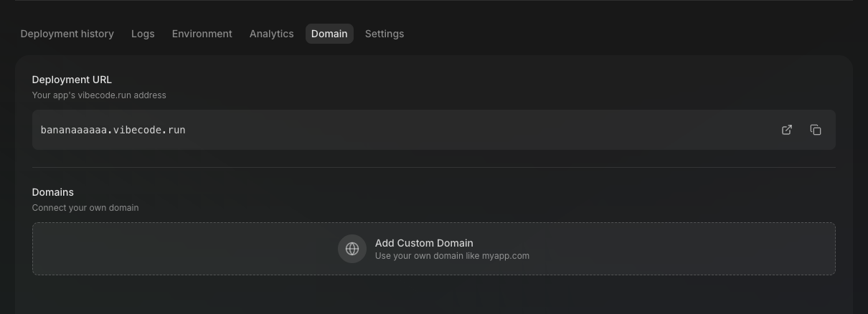Open deployment URL in new tab icon
Viewport: 868px width, 314px height.
(787, 130)
